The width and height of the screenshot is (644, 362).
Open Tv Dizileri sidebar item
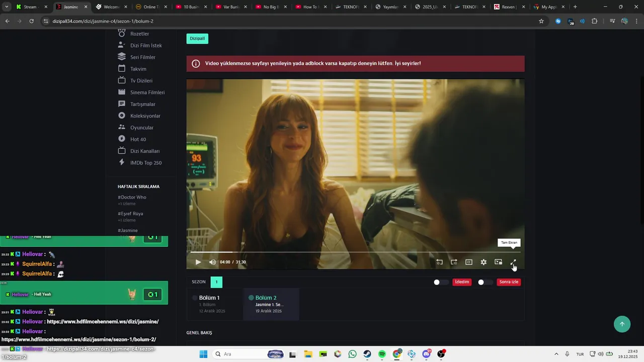[141, 80]
